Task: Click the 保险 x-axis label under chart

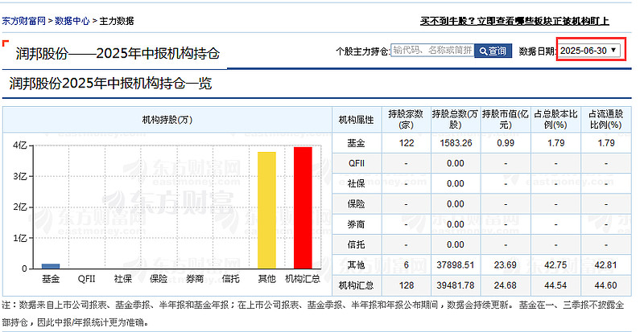Action: click(x=159, y=279)
